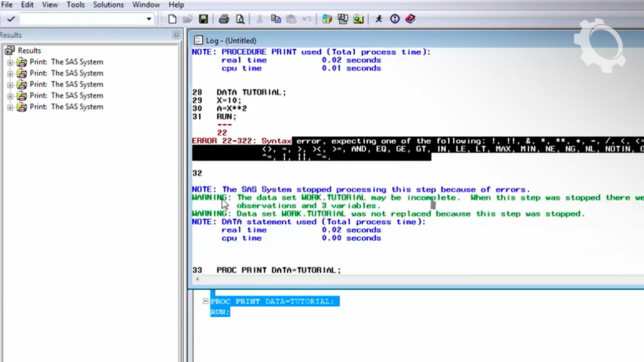
Task: Open the command box dropdown arrow
Action: click(149, 19)
